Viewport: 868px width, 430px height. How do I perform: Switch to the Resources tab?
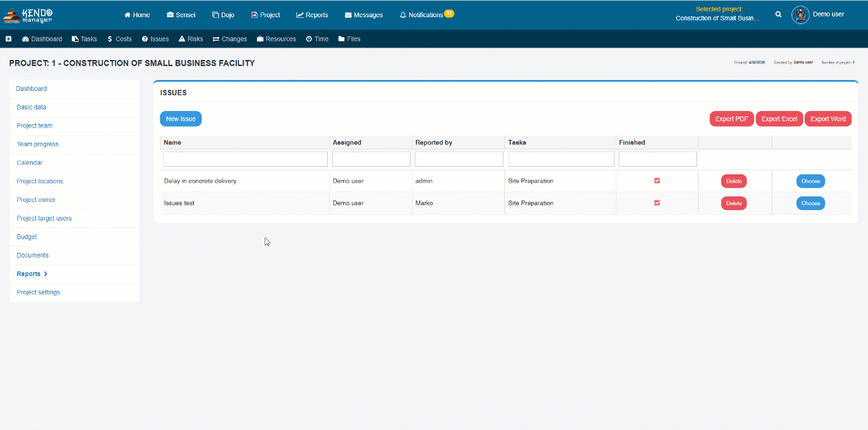276,39
